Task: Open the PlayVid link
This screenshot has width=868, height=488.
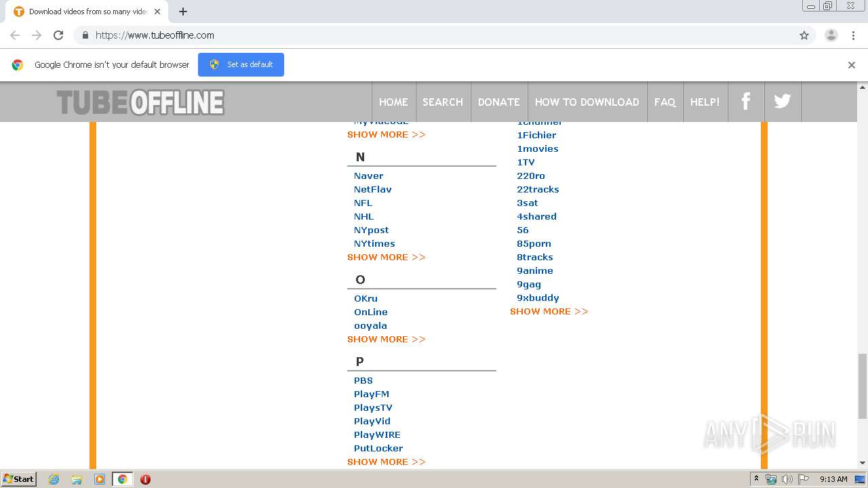Action: point(372,421)
